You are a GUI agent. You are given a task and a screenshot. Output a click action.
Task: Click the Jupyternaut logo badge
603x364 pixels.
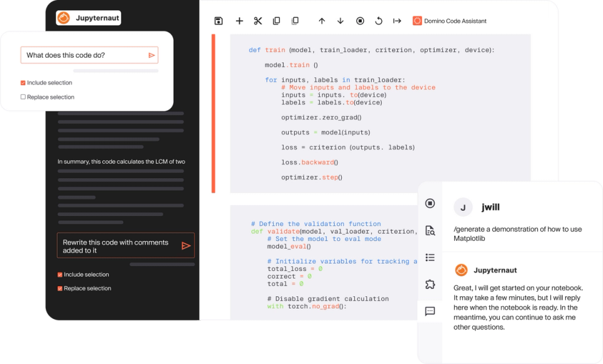[89, 18]
